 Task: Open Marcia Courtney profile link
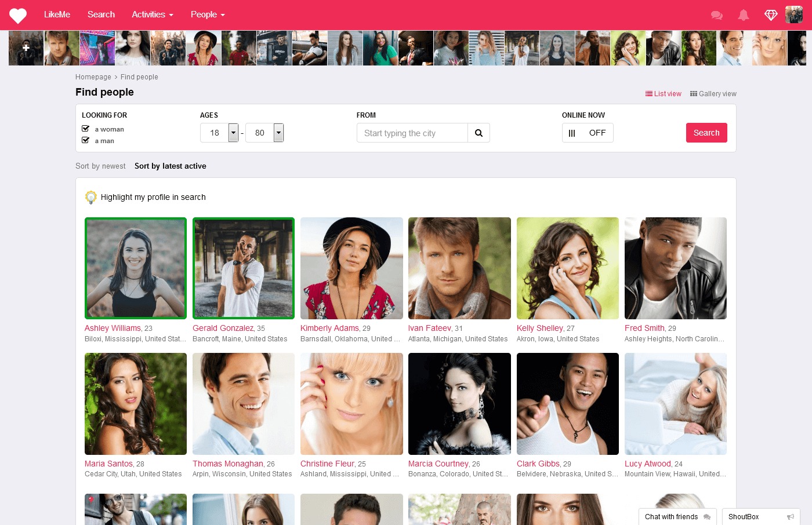[438, 464]
